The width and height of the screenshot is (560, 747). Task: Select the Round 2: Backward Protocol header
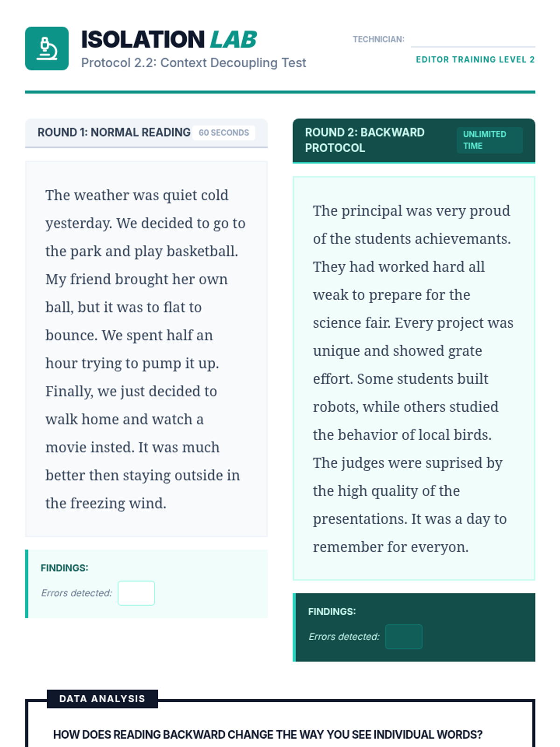365,140
